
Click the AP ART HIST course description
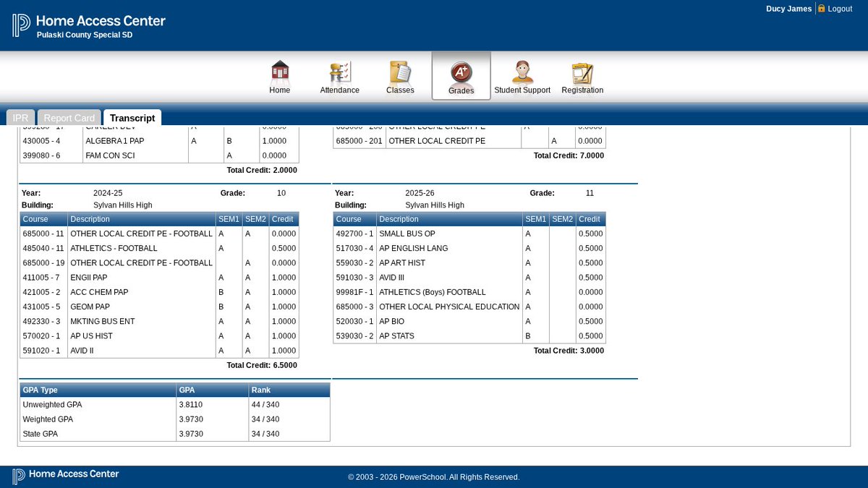pos(402,263)
